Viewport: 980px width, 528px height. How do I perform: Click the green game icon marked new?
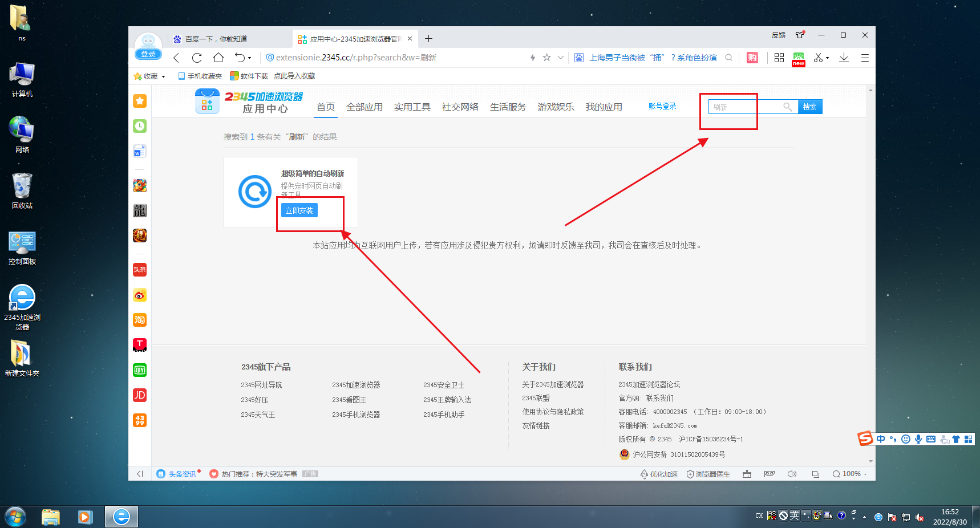799,59
